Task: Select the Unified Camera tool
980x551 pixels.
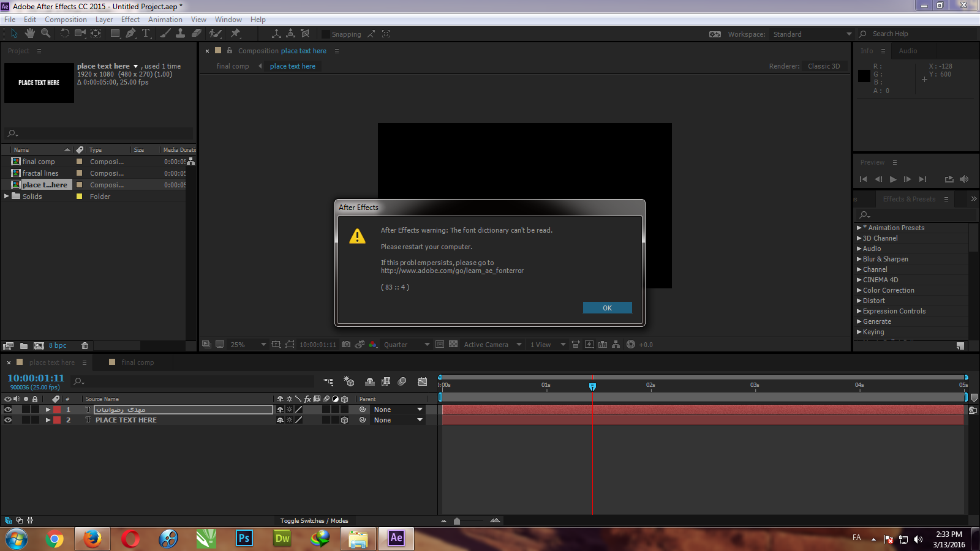Action: coord(80,34)
